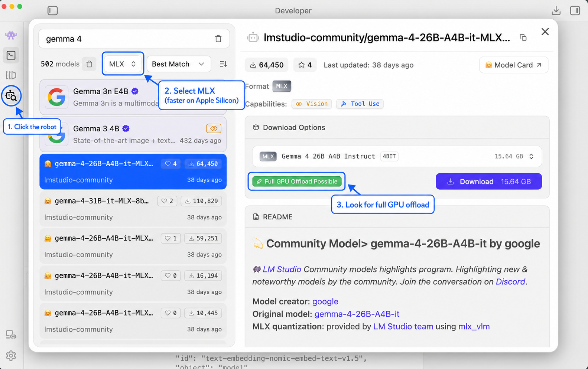Open the Model Card link
588x369 pixels.
(514, 65)
